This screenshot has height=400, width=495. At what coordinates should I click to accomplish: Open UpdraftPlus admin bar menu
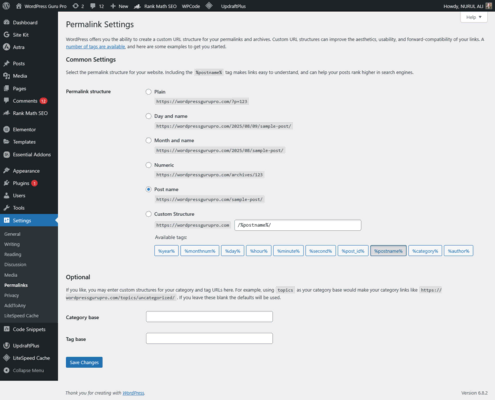(x=233, y=6)
